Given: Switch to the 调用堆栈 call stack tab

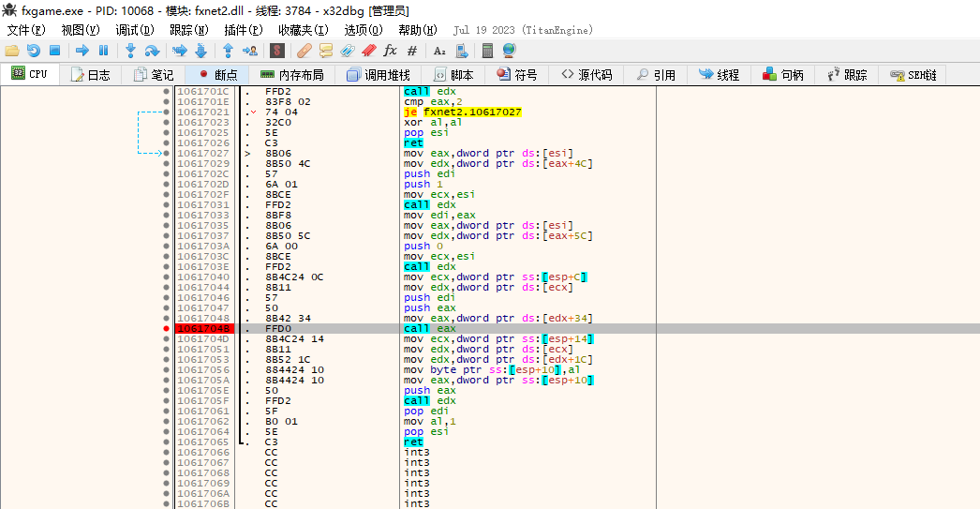Looking at the screenshot, I should coord(379,74).
